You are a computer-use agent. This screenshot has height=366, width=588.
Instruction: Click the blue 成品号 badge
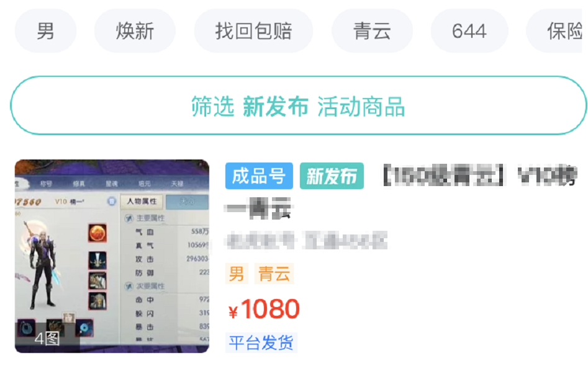pos(259,176)
